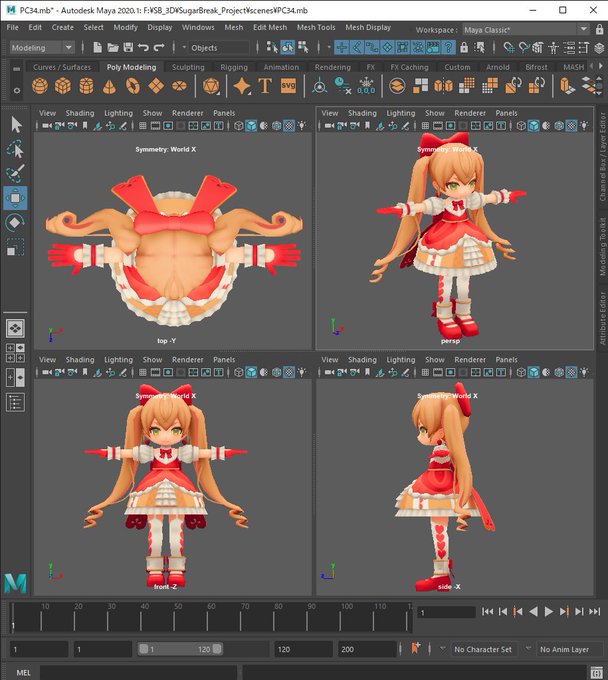Click the range slider bar 1 to 120
Viewport: 608px width, 680px height.
tap(180, 649)
